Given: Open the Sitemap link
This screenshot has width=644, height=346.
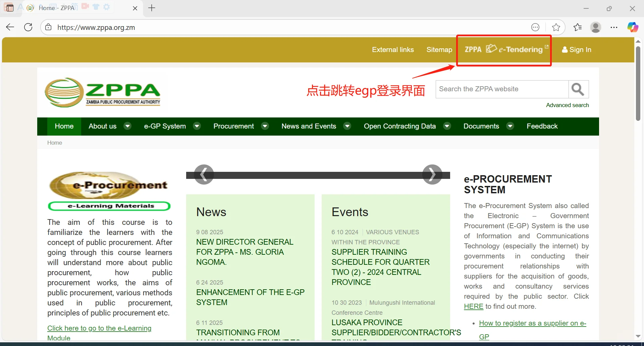Looking at the screenshot, I should coord(439,50).
